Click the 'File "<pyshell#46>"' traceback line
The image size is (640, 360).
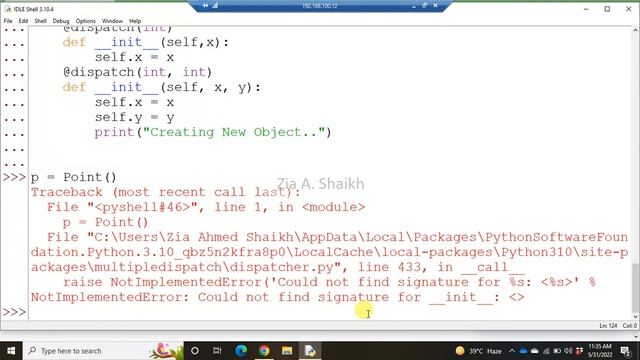click(206, 207)
